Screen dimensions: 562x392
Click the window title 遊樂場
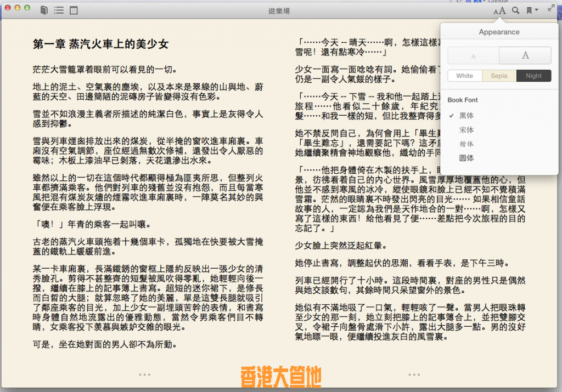pyautogui.click(x=279, y=11)
